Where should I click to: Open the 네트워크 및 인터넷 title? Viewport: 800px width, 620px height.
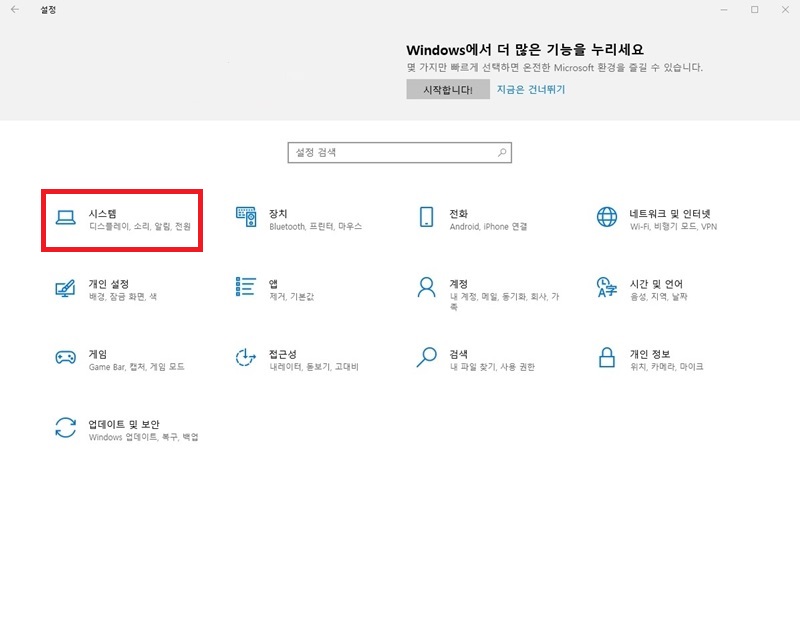click(x=670, y=213)
